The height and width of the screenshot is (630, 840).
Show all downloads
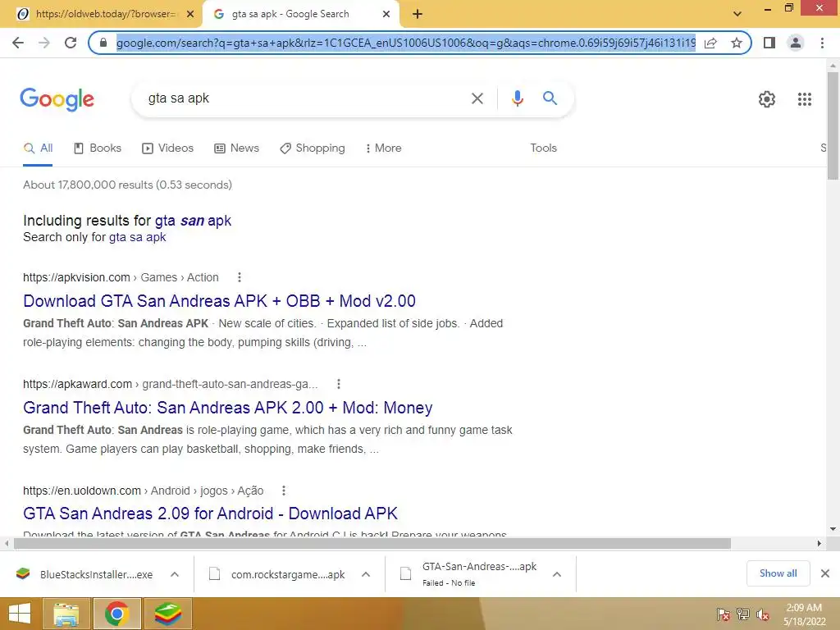point(778,573)
